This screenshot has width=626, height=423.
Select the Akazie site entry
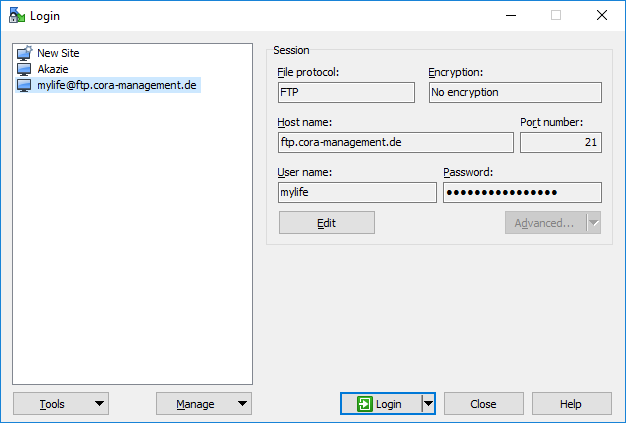(52, 69)
